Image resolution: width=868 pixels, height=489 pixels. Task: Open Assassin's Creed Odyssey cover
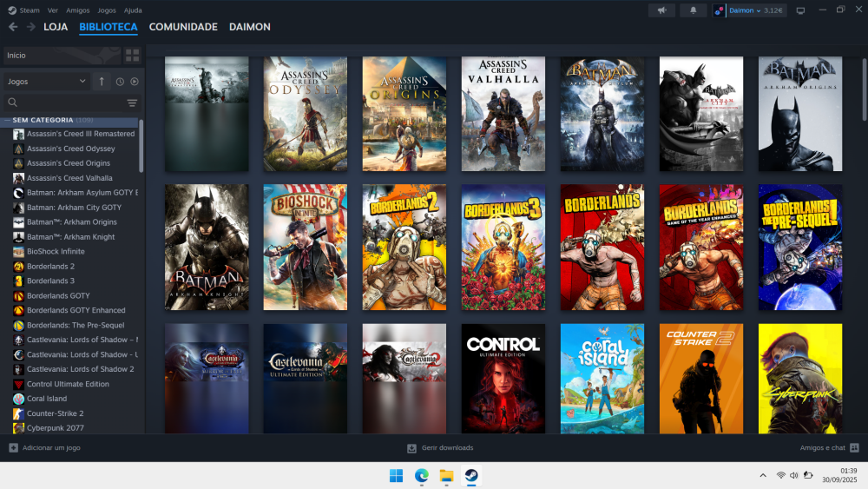click(305, 114)
